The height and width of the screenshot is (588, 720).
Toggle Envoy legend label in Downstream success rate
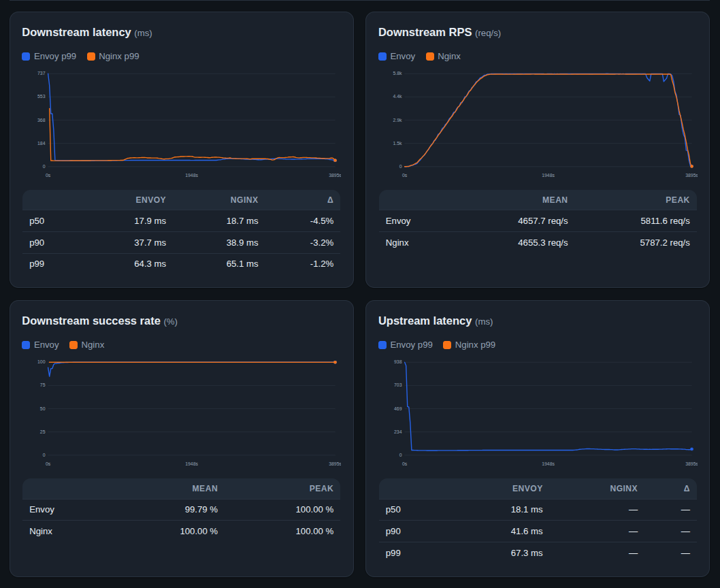click(x=46, y=345)
